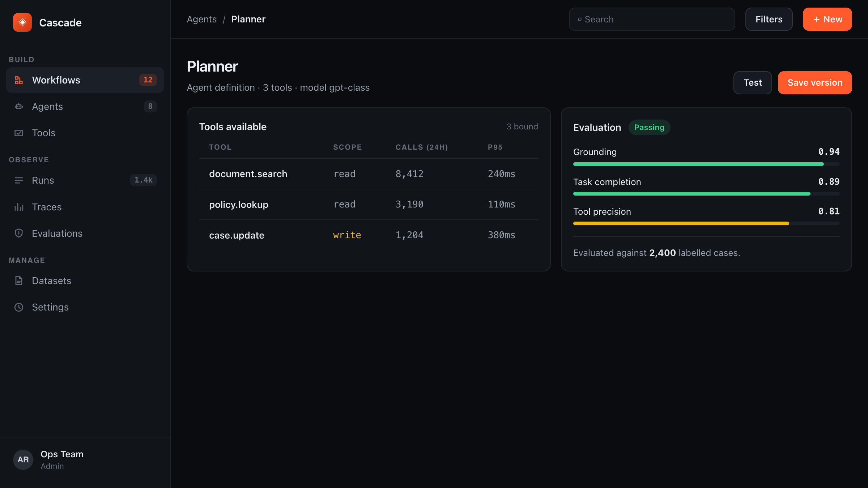Click the Agents robot icon
The height and width of the screenshot is (488, 868).
tap(19, 106)
